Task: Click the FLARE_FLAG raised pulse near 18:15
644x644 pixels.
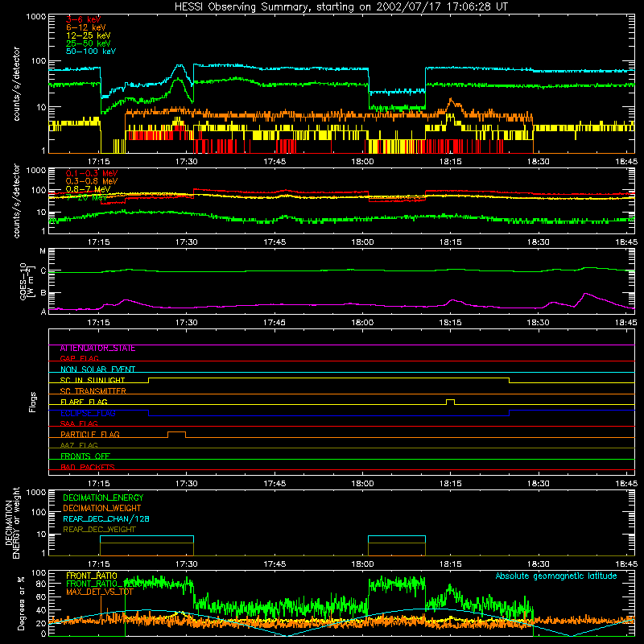Action: click(x=450, y=402)
